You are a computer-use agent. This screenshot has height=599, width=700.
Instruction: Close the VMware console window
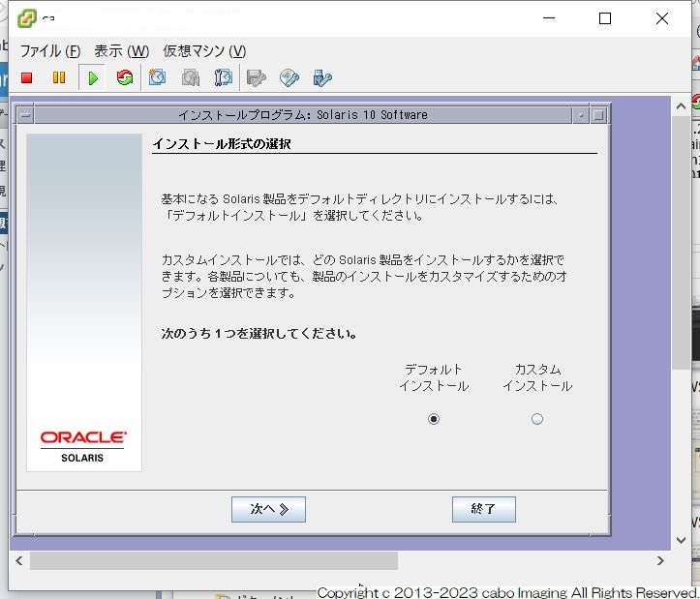click(x=662, y=18)
